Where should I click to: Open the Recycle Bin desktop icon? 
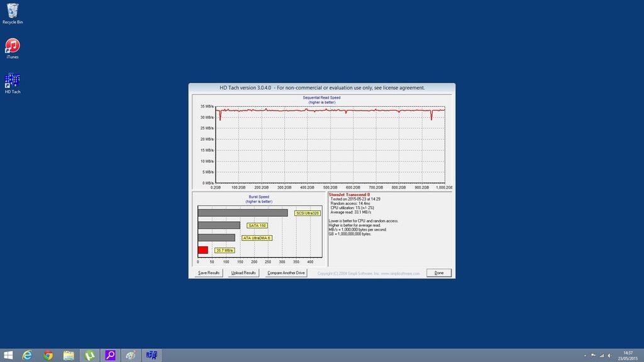[13, 14]
